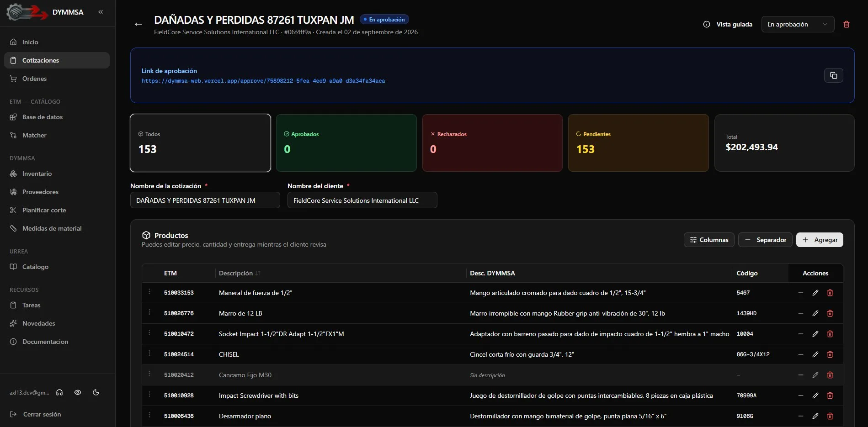
Task: Delete the CHISEL product row
Action: 830,354
